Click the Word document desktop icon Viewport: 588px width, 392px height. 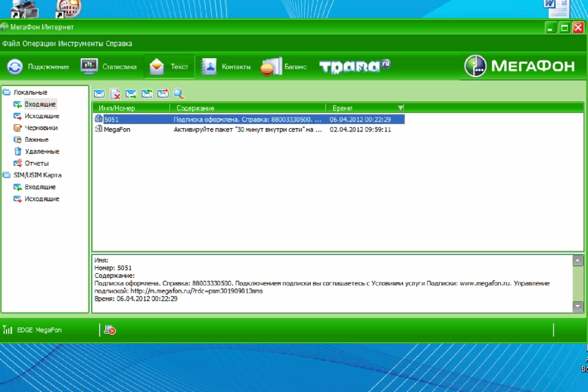click(557, 8)
